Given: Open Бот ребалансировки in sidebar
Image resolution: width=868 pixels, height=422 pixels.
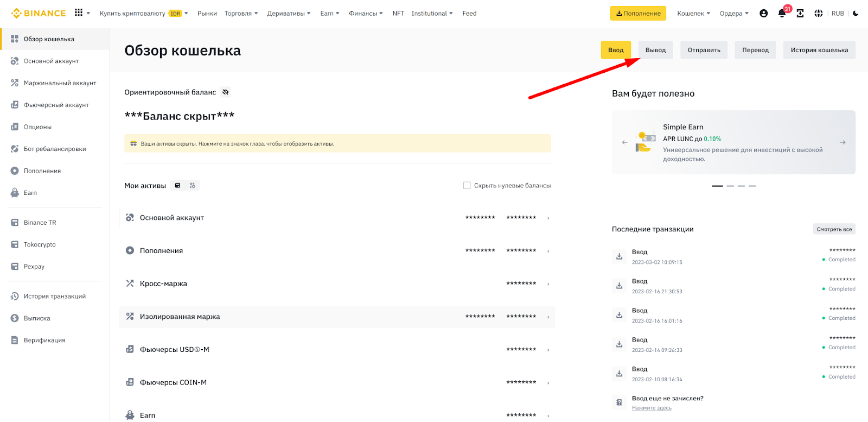Looking at the screenshot, I should coord(54,149).
